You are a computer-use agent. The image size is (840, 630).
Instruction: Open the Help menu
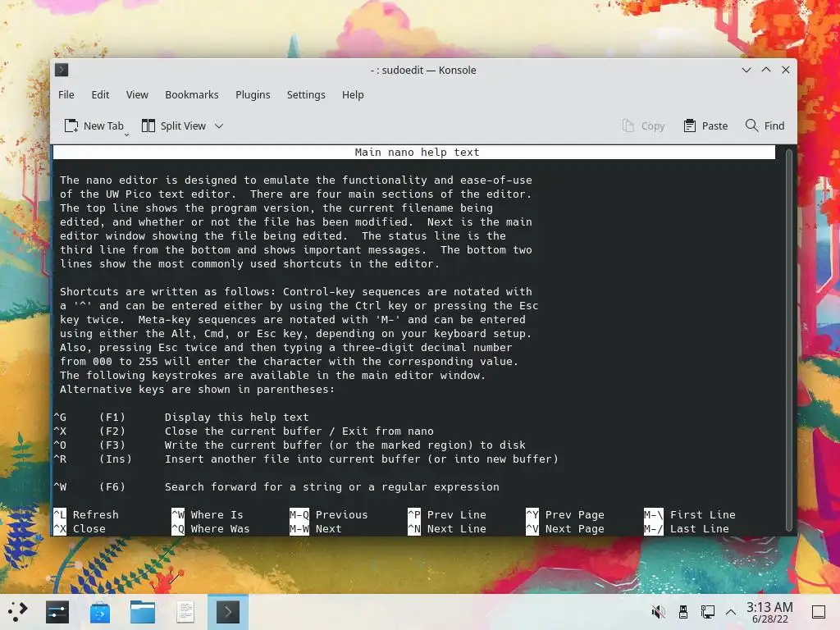coord(353,95)
